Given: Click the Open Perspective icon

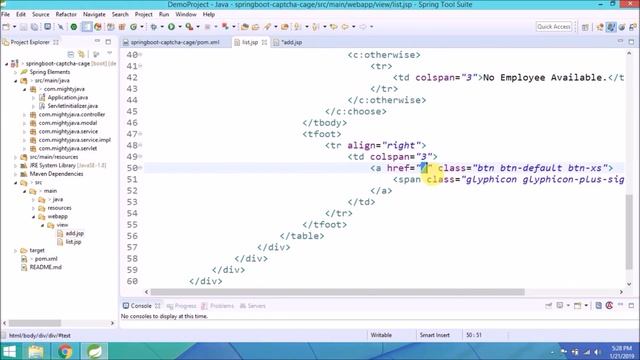Looking at the screenshot, I should click(x=585, y=27).
